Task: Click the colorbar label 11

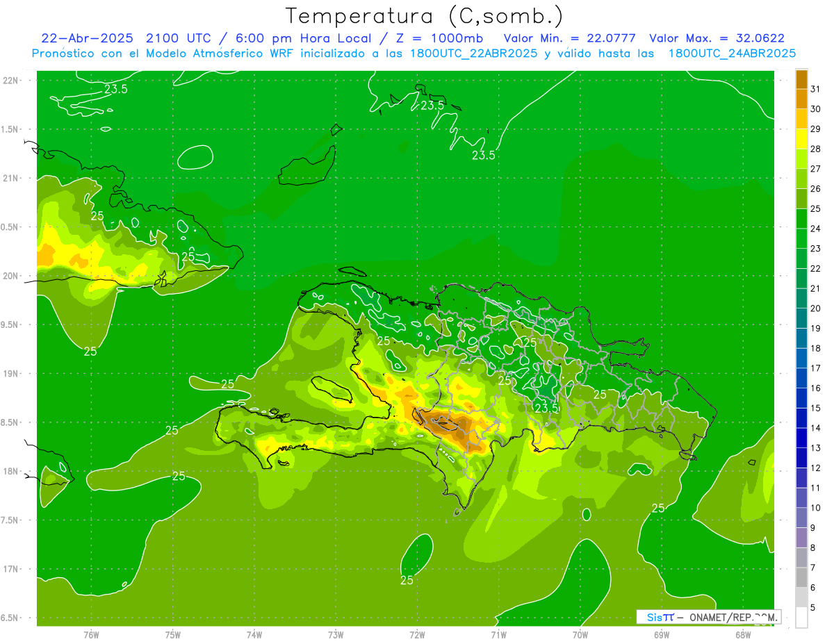Action: pyautogui.click(x=816, y=488)
